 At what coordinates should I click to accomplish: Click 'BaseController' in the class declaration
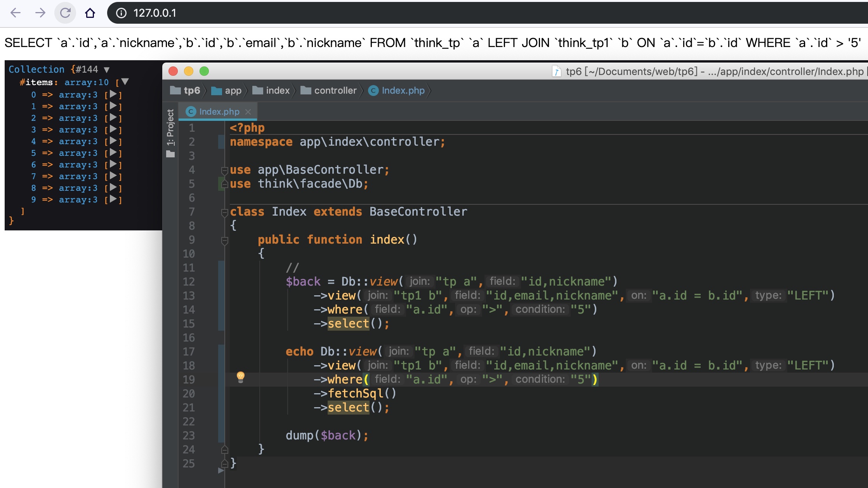point(418,212)
